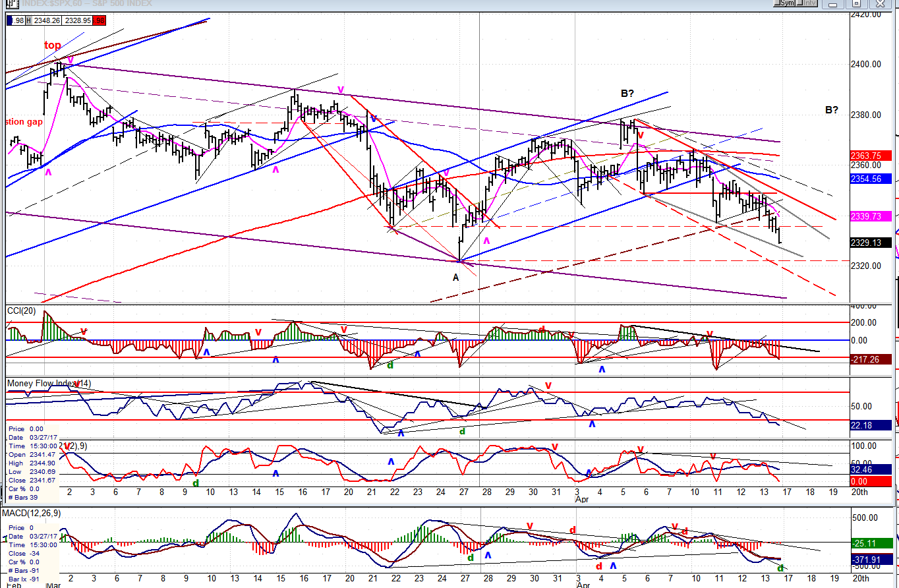Click the 22.18 Money Flow value tag
Image resolution: width=899 pixels, height=588 pixels.
pos(871,426)
